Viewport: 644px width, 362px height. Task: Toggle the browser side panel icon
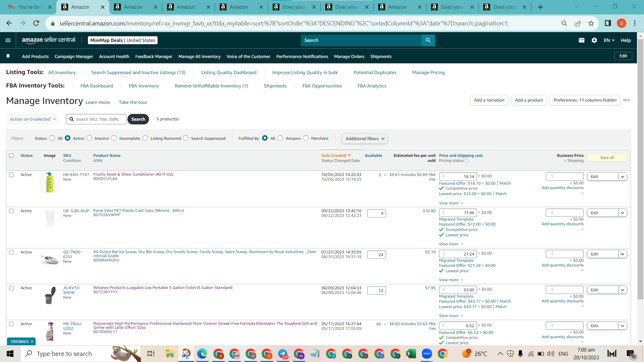pos(608,23)
